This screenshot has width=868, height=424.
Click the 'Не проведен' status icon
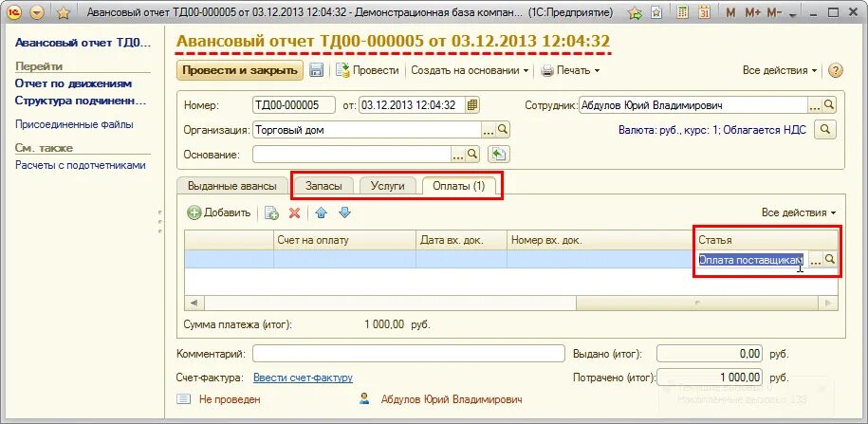point(184,398)
